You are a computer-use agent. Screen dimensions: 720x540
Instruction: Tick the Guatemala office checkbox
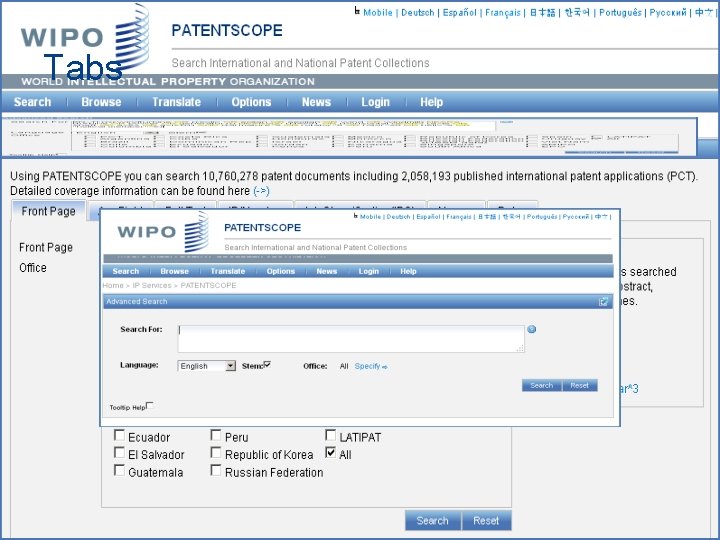(119, 471)
